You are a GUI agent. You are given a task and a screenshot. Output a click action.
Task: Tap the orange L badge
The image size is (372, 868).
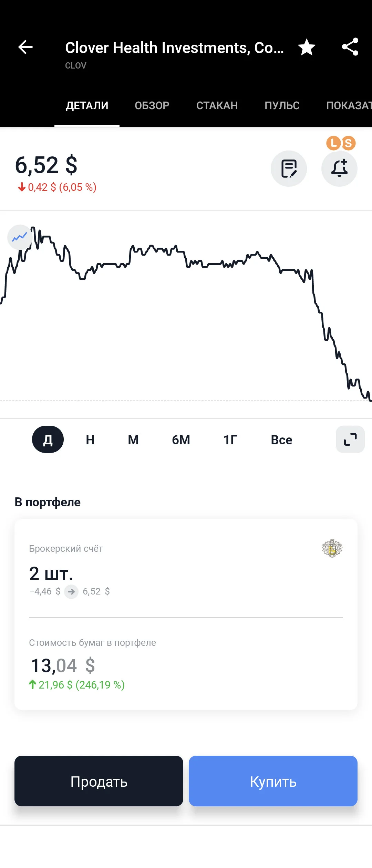333,143
